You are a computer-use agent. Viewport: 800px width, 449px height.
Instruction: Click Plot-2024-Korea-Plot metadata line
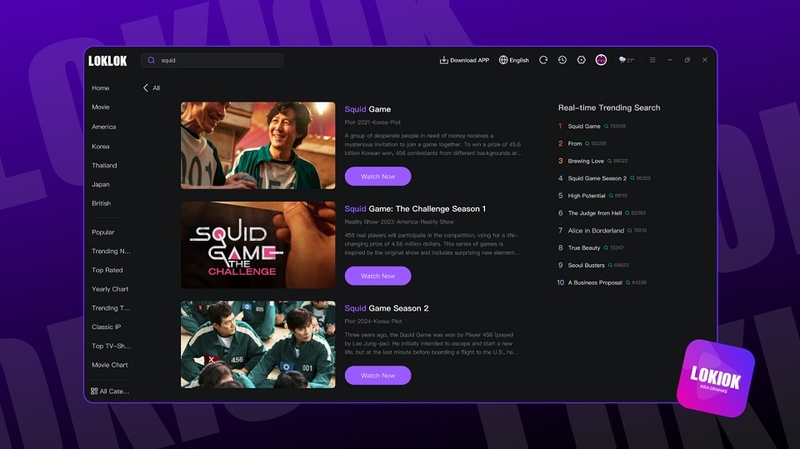coord(373,321)
